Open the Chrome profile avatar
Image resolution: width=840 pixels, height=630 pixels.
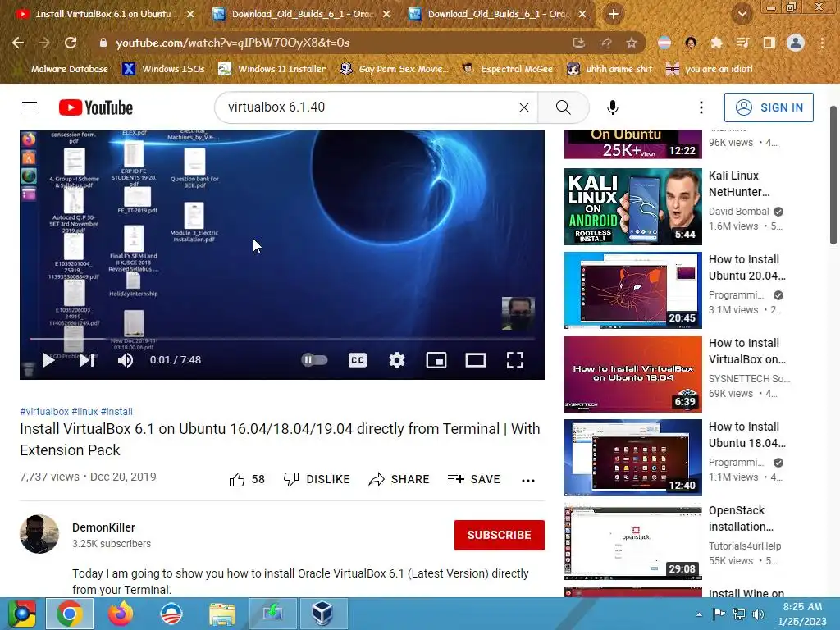coord(796,43)
